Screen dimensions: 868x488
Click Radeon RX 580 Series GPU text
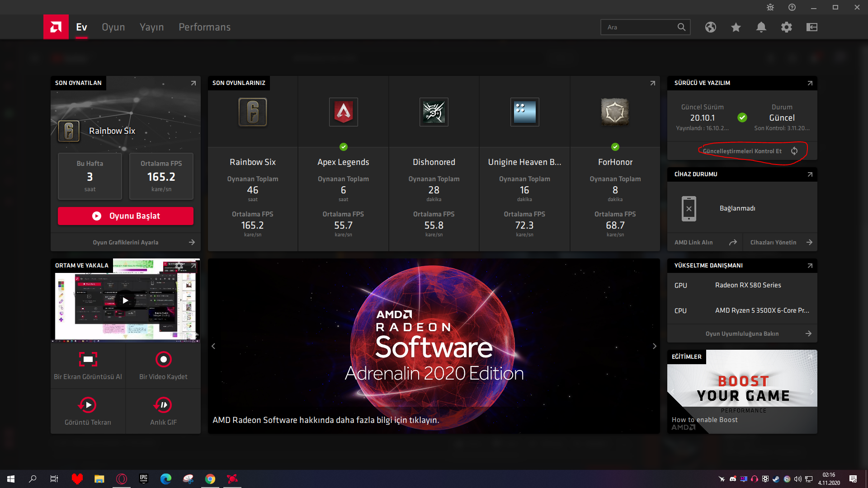(748, 285)
